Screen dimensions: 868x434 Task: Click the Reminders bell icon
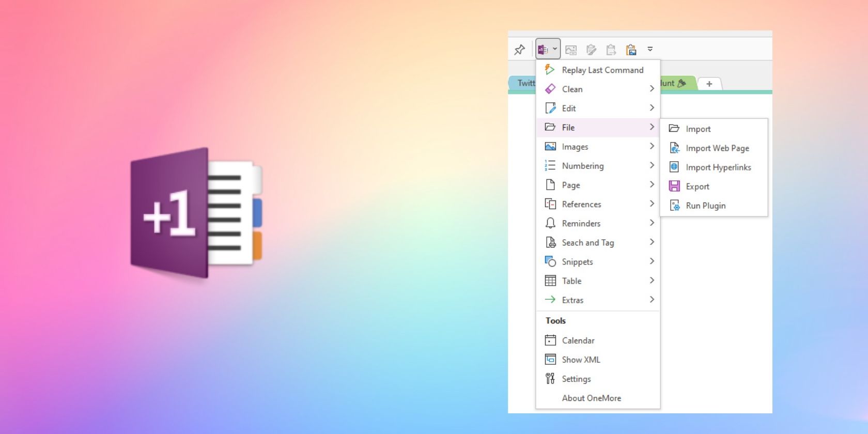550,223
